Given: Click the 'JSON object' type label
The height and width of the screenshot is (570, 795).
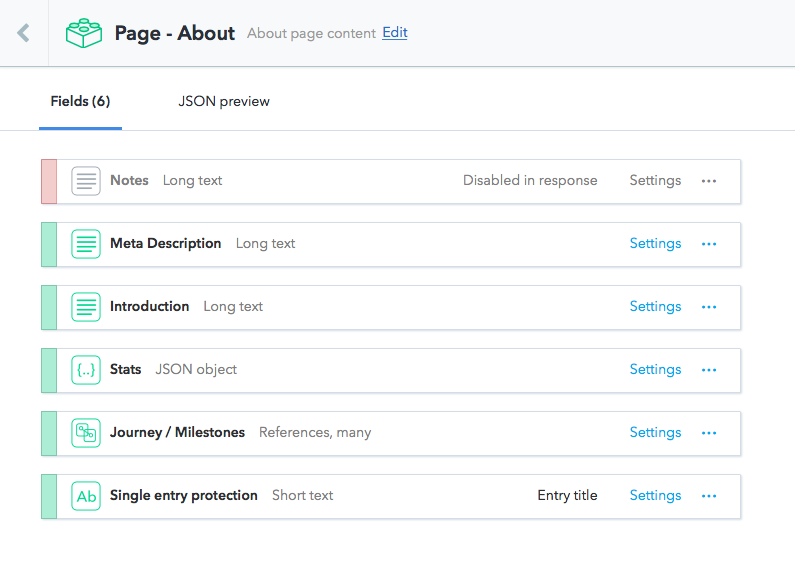Looking at the screenshot, I should coord(196,369).
